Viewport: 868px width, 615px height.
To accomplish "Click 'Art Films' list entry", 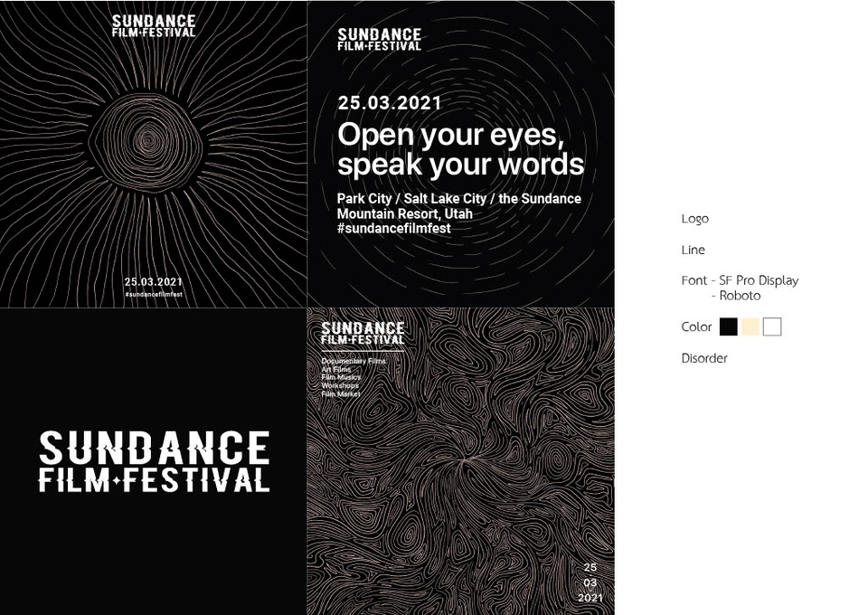I will pos(336,369).
